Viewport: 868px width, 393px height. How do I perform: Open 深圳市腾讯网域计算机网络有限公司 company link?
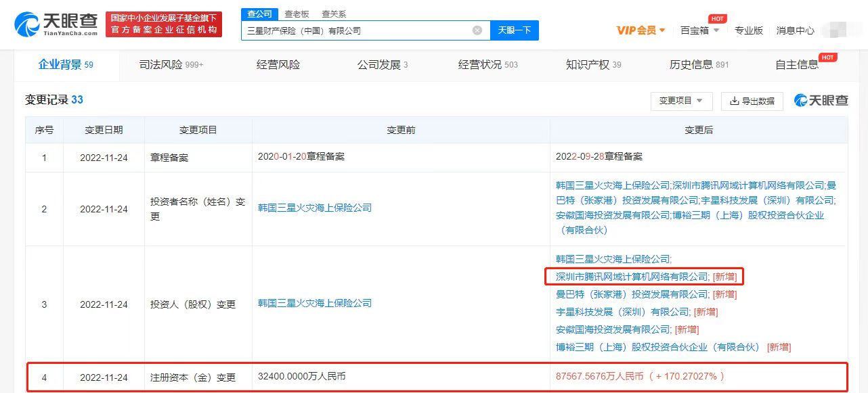pyautogui.click(x=630, y=276)
